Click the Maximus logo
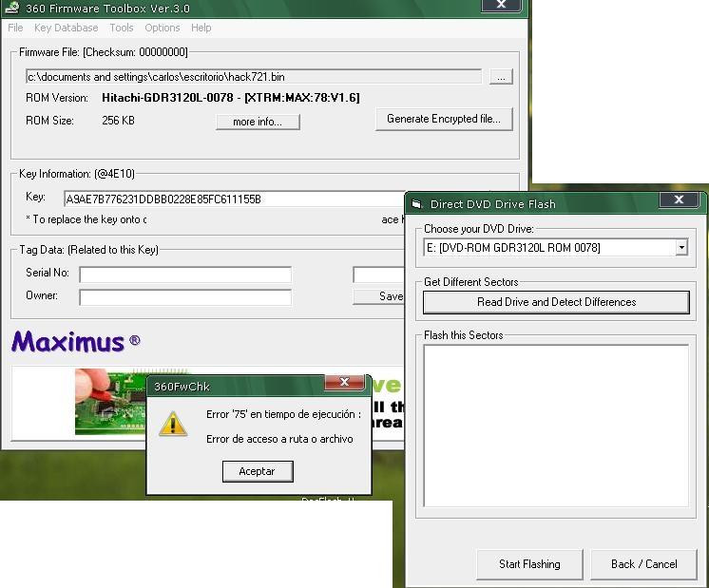 (x=75, y=342)
